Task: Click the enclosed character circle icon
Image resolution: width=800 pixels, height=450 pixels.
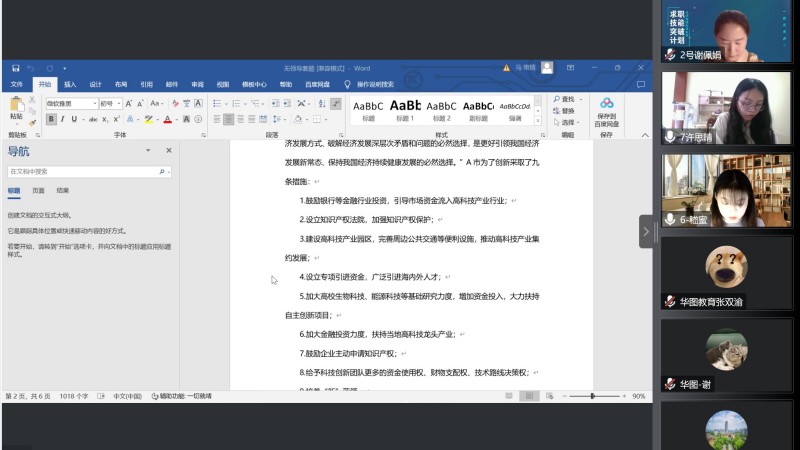Action: point(198,119)
